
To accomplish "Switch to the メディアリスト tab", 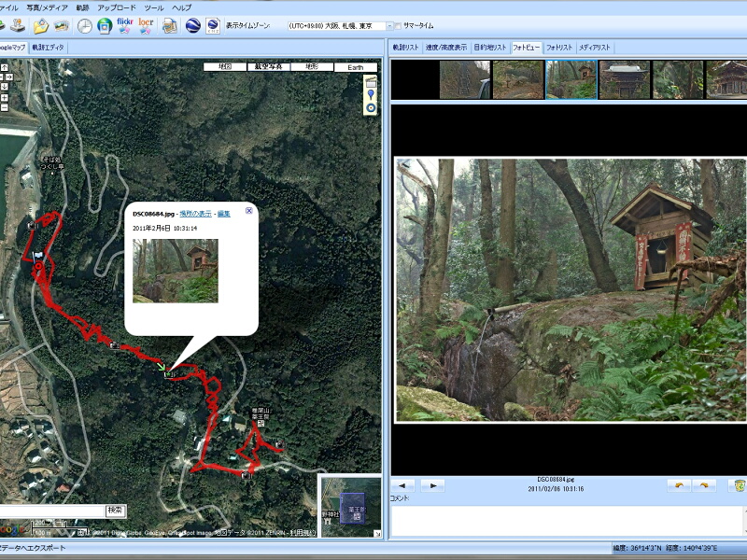I will tap(595, 48).
